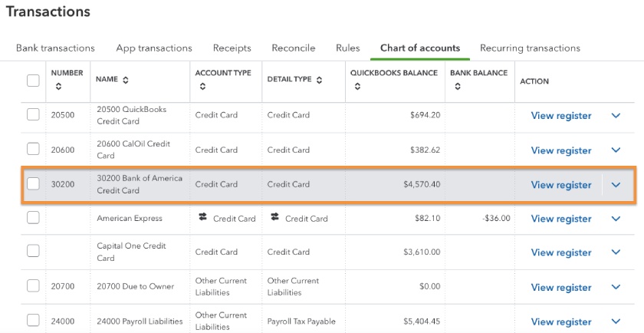Check the 20700 Due to Owner row
The height and width of the screenshot is (333, 644).
pyautogui.click(x=33, y=285)
